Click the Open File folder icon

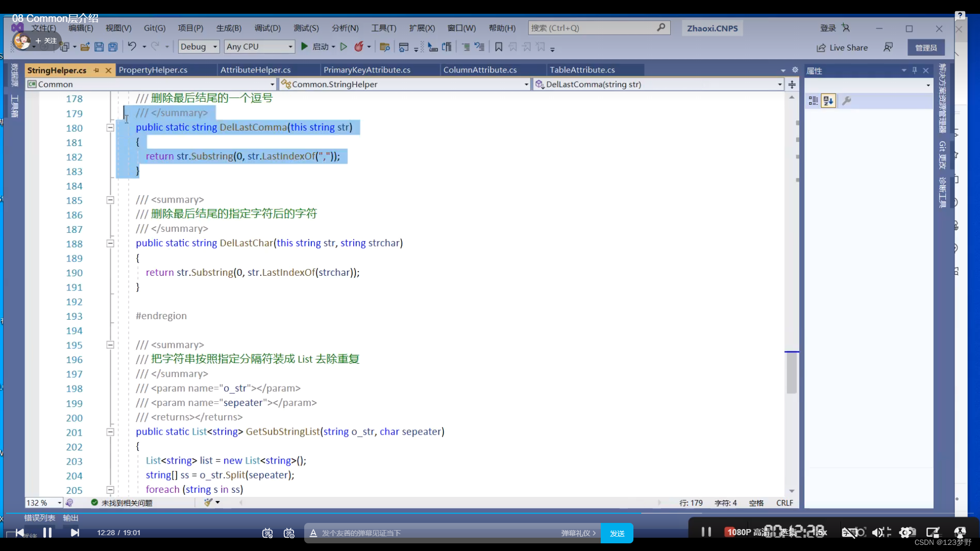click(x=85, y=47)
